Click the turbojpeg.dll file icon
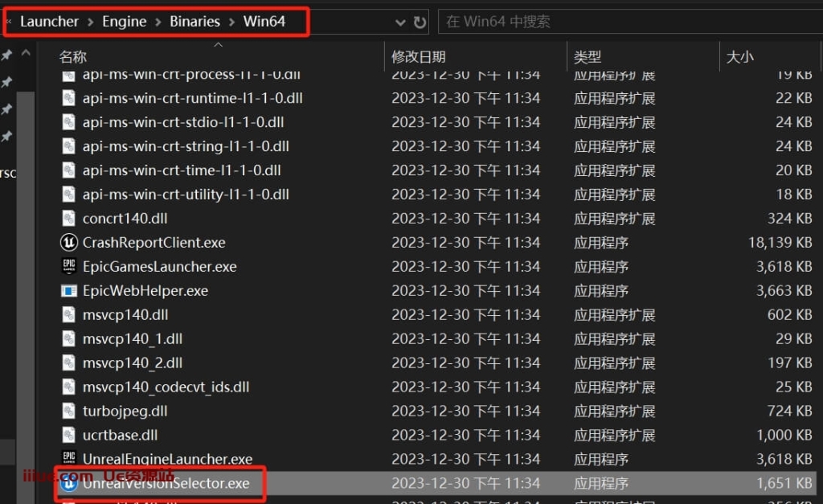Viewport: 823px width, 504px height. [69, 411]
